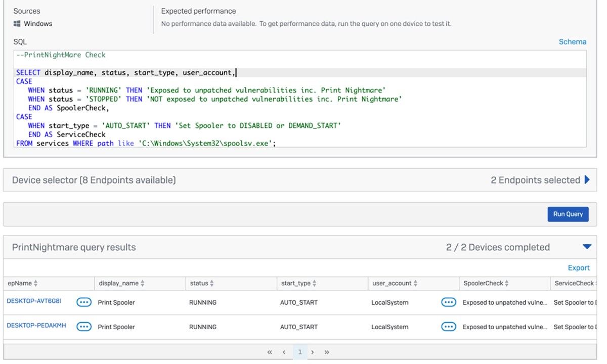The height and width of the screenshot is (364, 607).
Task: Go to the previous results page
Action: [284, 352]
